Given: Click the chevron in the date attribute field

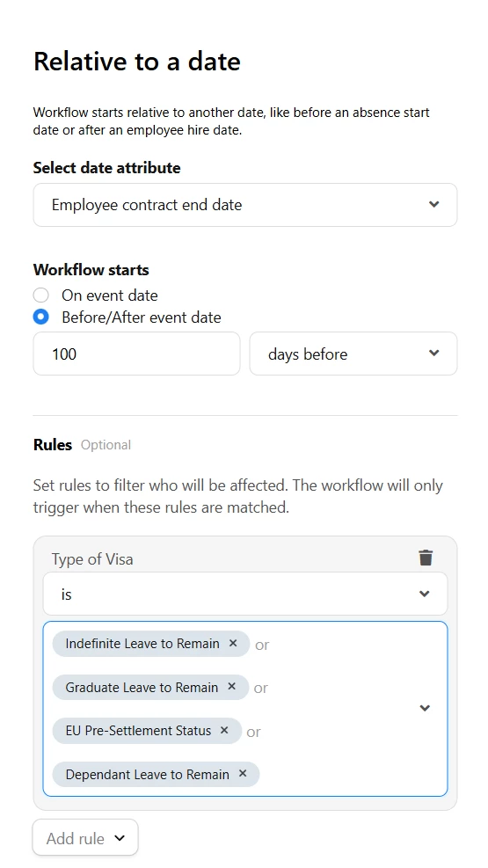Looking at the screenshot, I should click(433, 204).
